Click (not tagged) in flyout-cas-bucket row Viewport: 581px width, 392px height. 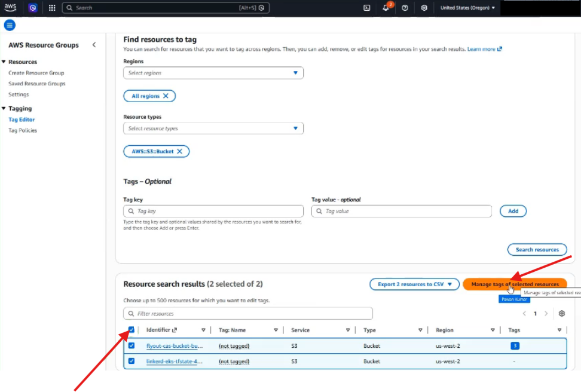pos(234,345)
